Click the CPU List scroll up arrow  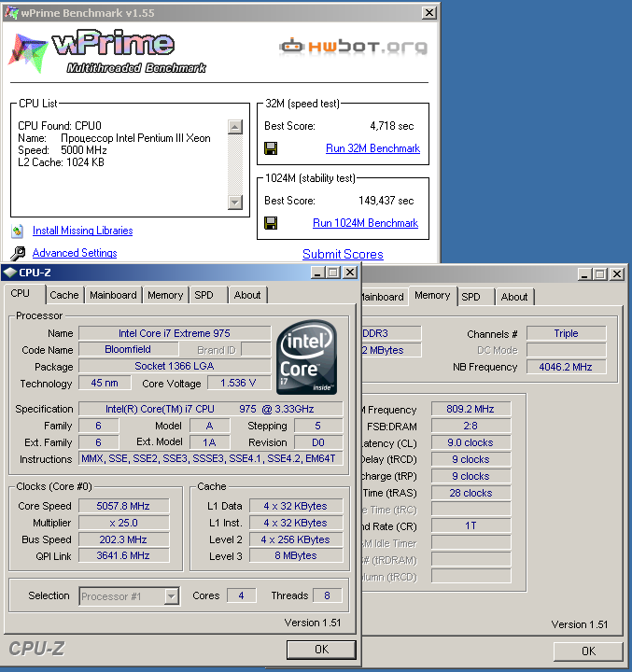(x=235, y=126)
